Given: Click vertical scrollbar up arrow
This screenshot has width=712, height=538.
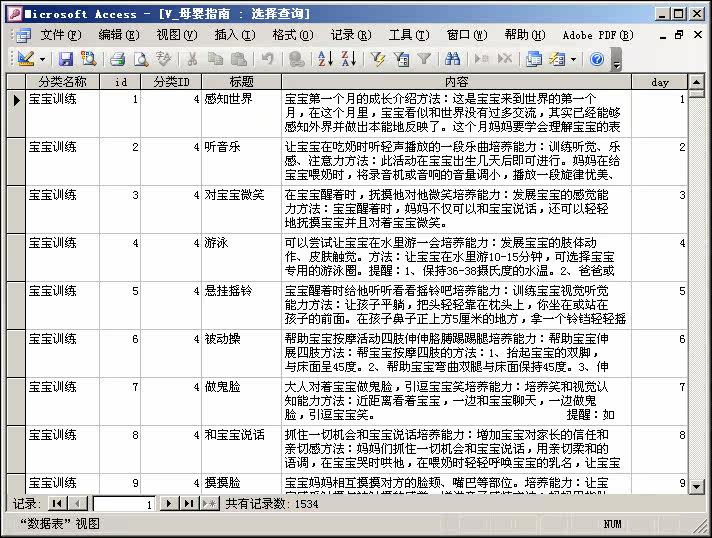Looking at the screenshot, I should tap(696, 82).
